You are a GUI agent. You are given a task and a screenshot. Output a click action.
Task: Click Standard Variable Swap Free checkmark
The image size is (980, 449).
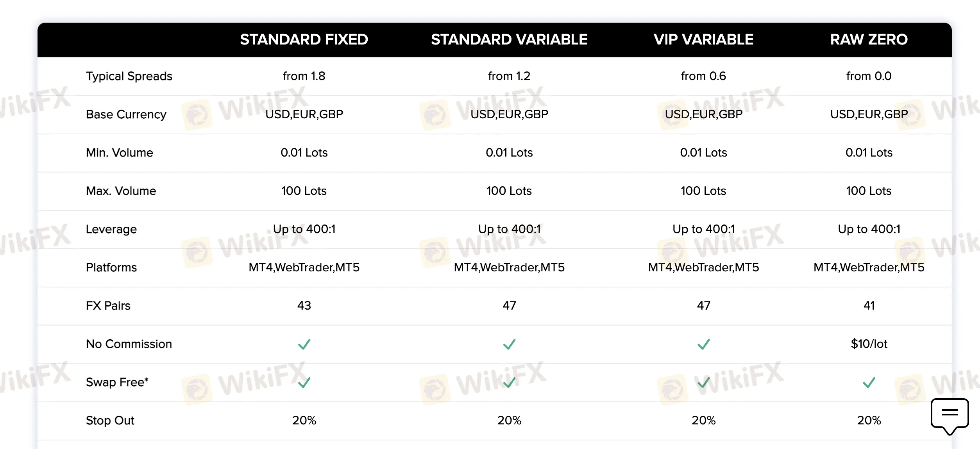(509, 382)
